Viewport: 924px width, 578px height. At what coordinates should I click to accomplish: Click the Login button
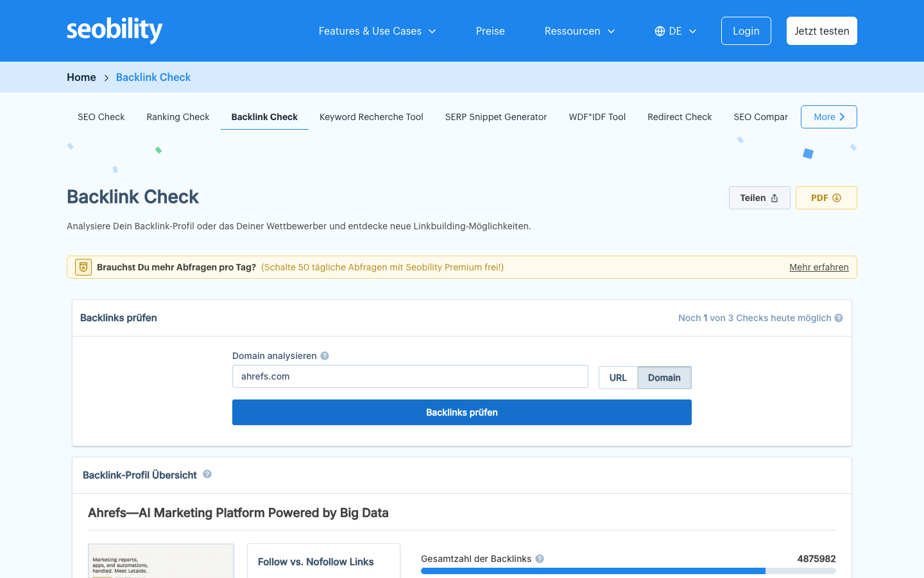tap(746, 31)
